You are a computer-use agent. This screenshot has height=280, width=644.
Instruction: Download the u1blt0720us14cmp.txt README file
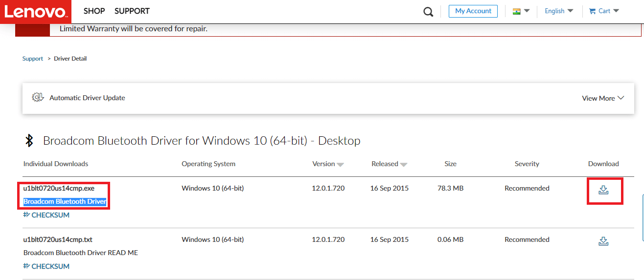pos(603,241)
